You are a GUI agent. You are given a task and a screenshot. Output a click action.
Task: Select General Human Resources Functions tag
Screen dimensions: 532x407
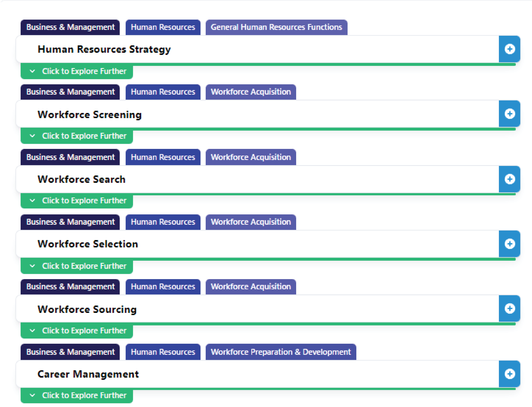276,27
